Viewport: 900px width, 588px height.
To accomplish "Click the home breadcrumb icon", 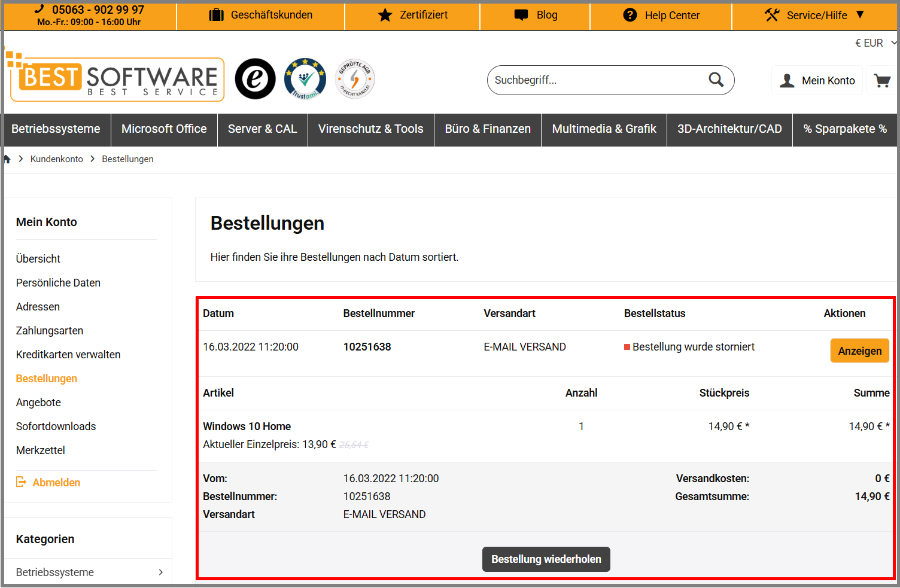I will (x=7, y=159).
